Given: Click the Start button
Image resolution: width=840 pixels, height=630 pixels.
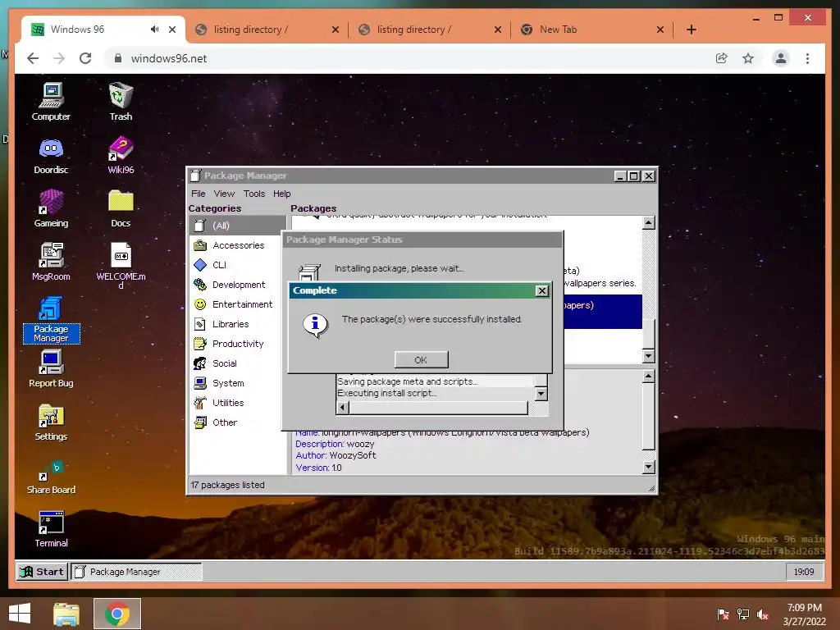Looking at the screenshot, I should coord(43,572).
